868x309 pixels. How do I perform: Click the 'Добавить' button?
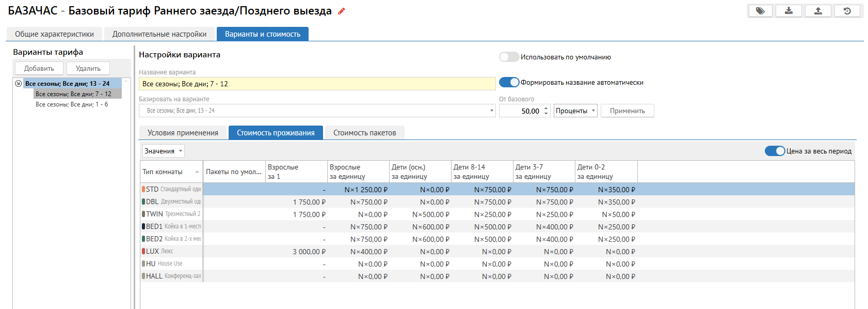(39, 69)
